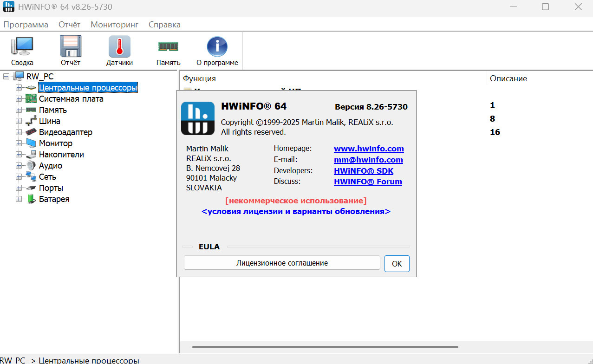Click the Накопители drive icon
Screen dimensions: 593x364
point(31,155)
